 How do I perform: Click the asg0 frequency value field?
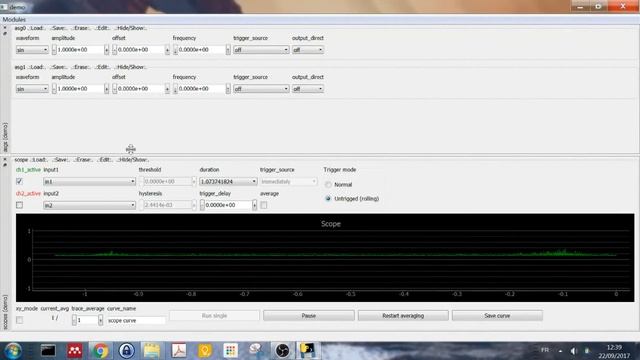point(201,50)
